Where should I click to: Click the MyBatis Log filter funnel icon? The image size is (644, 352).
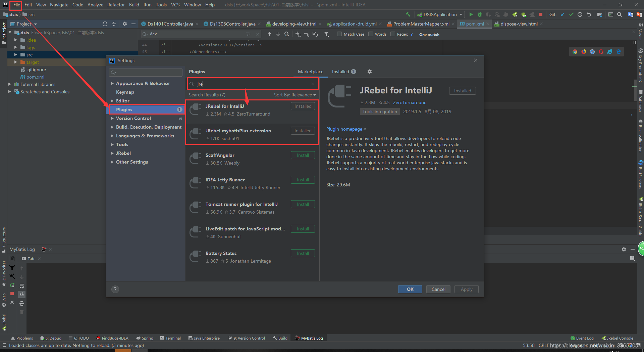(12, 267)
